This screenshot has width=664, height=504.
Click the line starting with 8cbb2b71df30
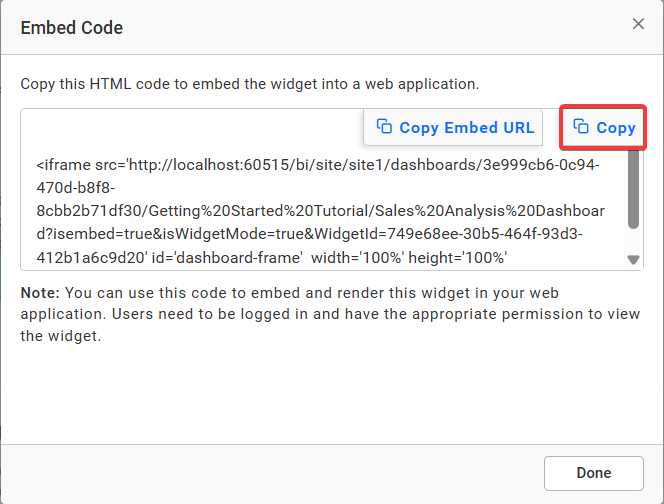[320, 211]
